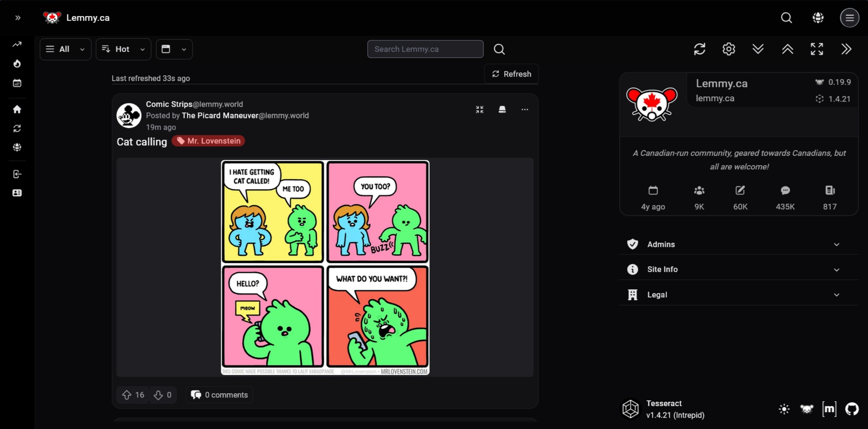868x429 pixels.
Task: Click into the Search Lemmy.ca field
Action: pos(426,49)
